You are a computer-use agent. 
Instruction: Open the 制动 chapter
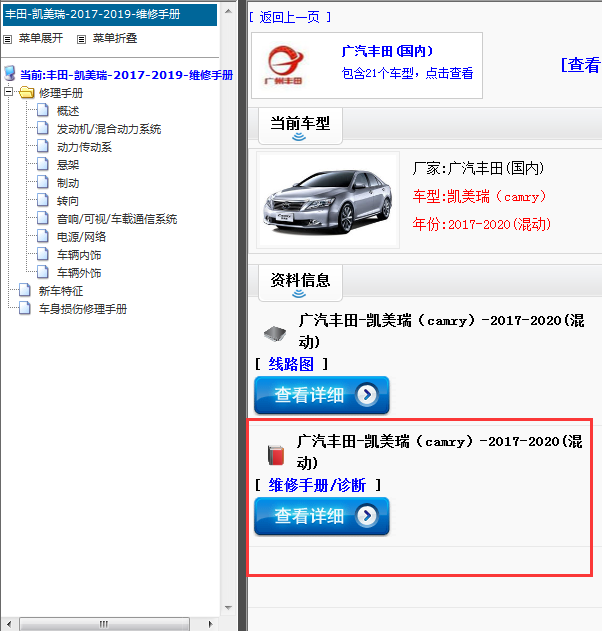click(x=68, y=183)
